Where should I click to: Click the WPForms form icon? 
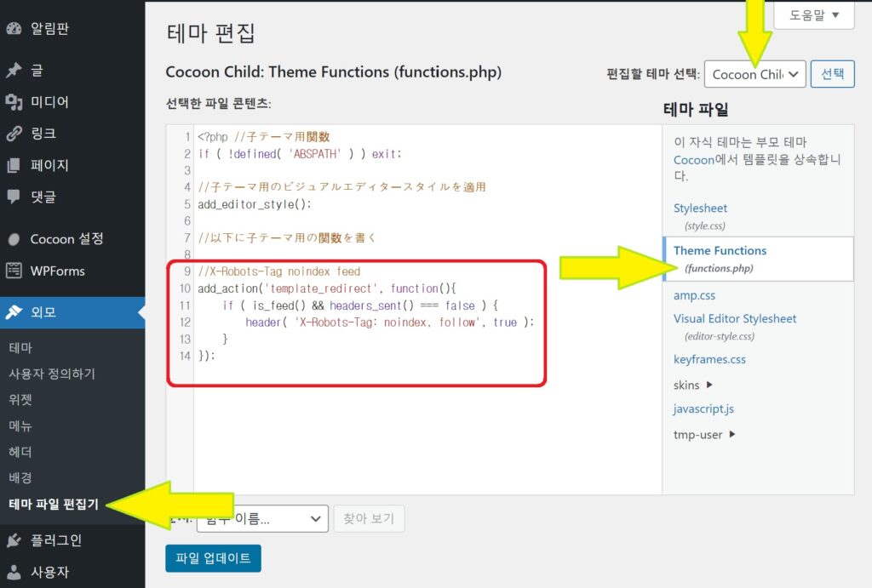tap(14, 271)
